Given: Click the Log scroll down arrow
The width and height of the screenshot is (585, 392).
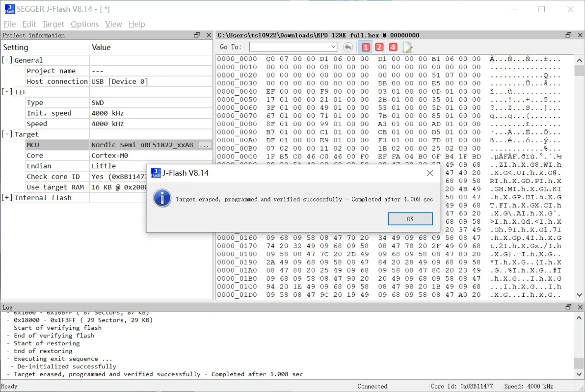Looking at the screenshot, I should (x=579, y=374).
